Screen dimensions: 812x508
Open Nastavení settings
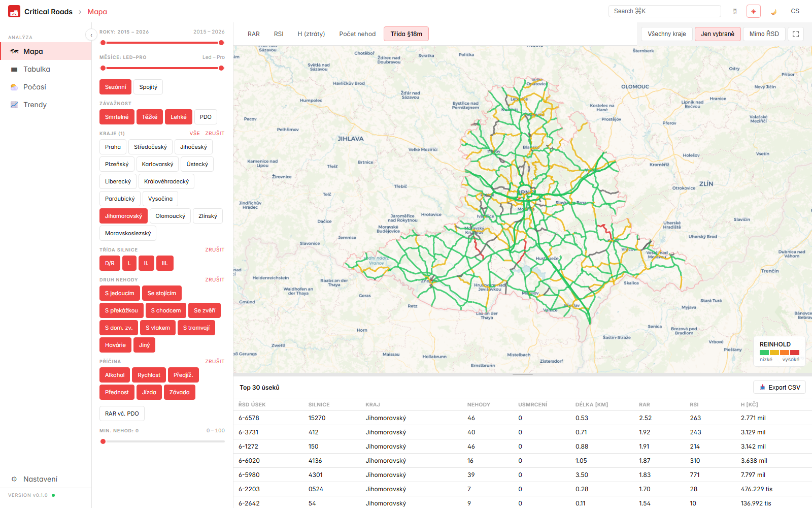click(40, 479)
